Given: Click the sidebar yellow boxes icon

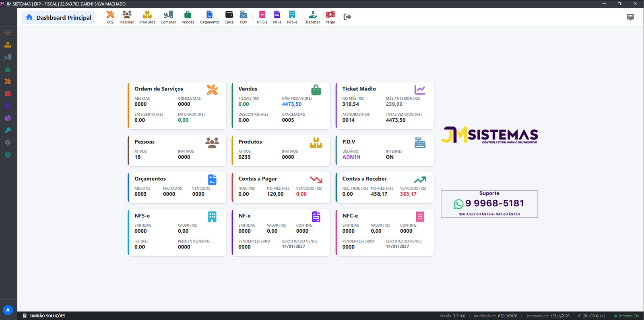Looking at the screenshot, I should pyautogui.click(x=8, y=45).
